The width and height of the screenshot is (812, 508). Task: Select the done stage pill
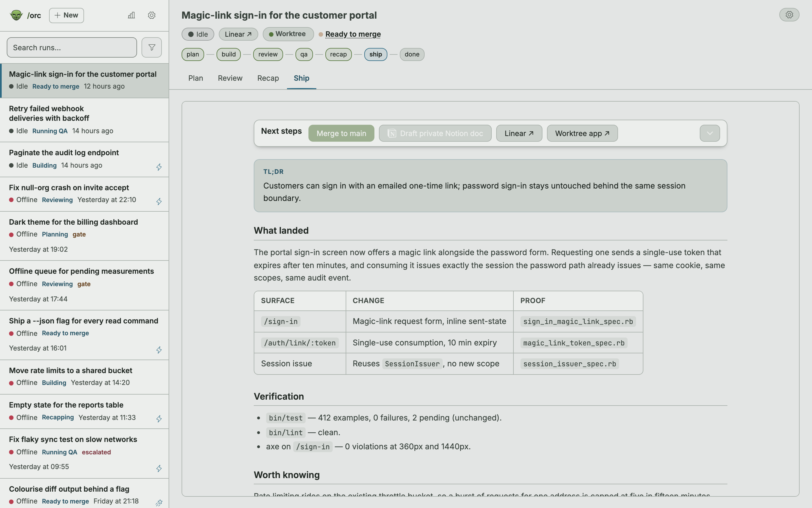[x=412, y=54]
